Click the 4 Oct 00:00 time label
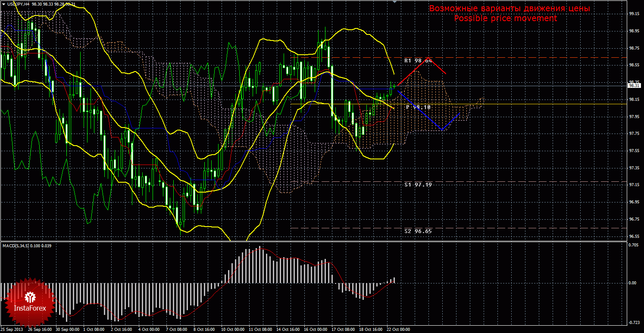This screenshot has height=333, width=644. [x=150, y=330]
